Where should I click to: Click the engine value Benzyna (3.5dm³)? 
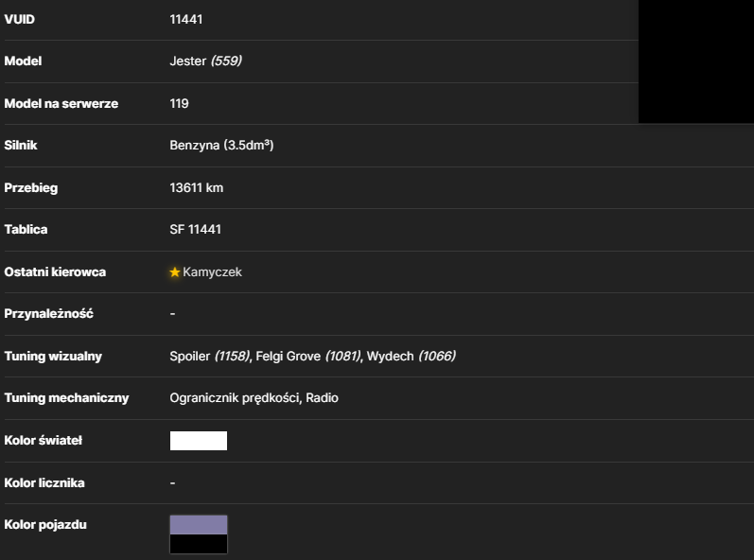[221, 145]
